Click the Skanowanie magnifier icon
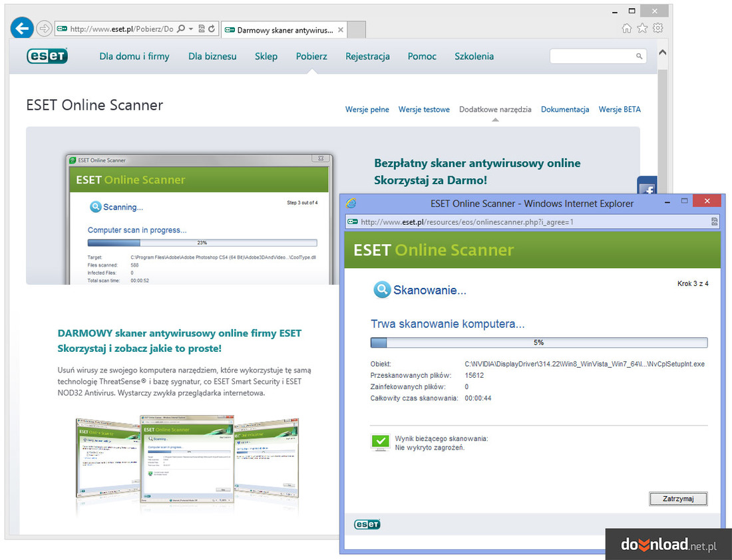 point(382,289)
